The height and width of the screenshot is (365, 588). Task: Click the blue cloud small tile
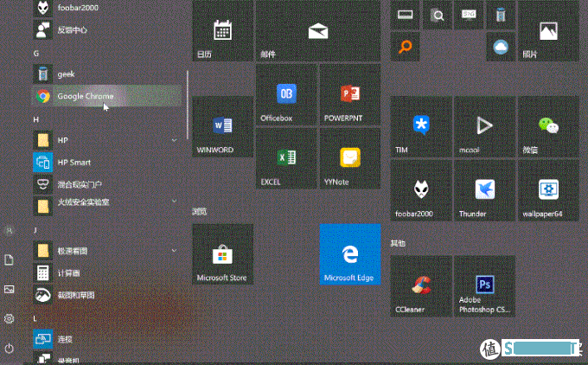[x=501, y=47]
